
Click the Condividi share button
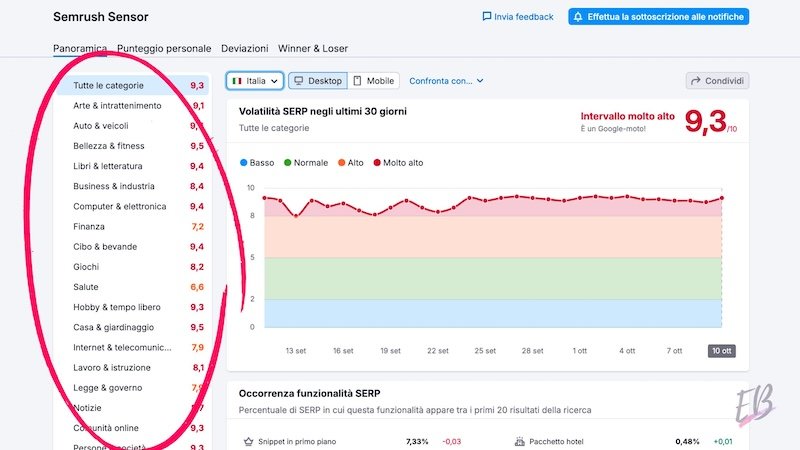point(717,81)
